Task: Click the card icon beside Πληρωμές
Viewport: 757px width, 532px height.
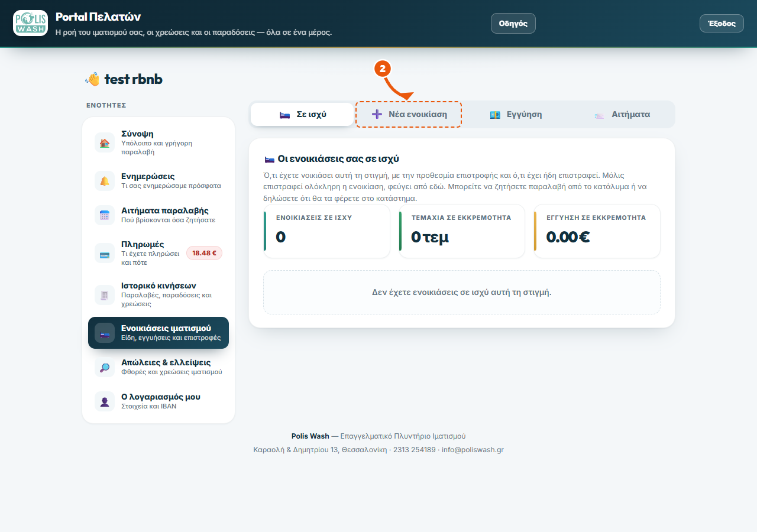Action: tap(105, 253)
